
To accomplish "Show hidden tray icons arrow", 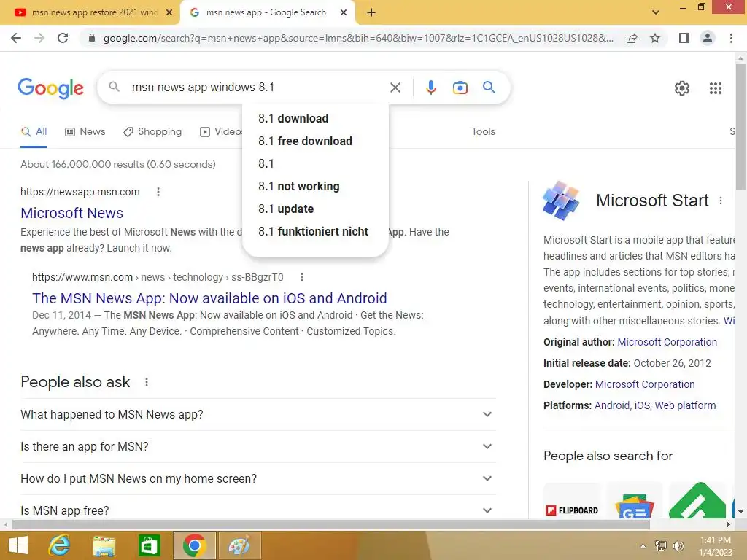I will pos(643,546).
